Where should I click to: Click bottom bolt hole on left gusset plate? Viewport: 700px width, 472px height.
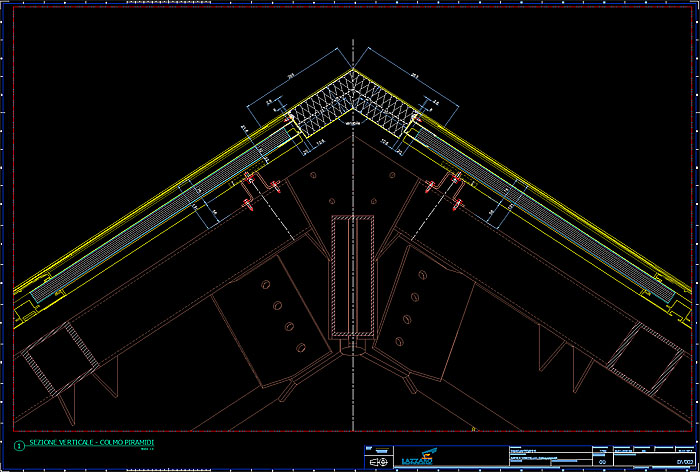pyautogui.click(x=299, y=347)
